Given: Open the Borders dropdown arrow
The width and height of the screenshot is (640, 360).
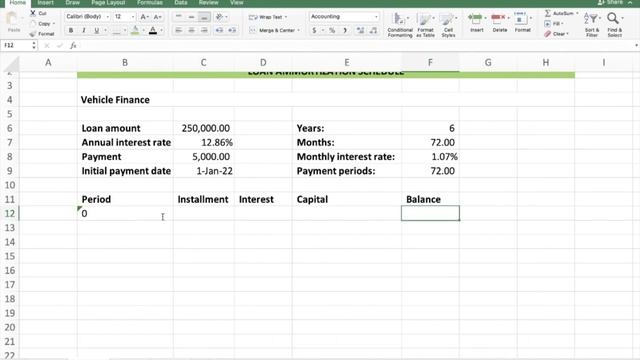Looking at the screenshot, I should 125,31.
